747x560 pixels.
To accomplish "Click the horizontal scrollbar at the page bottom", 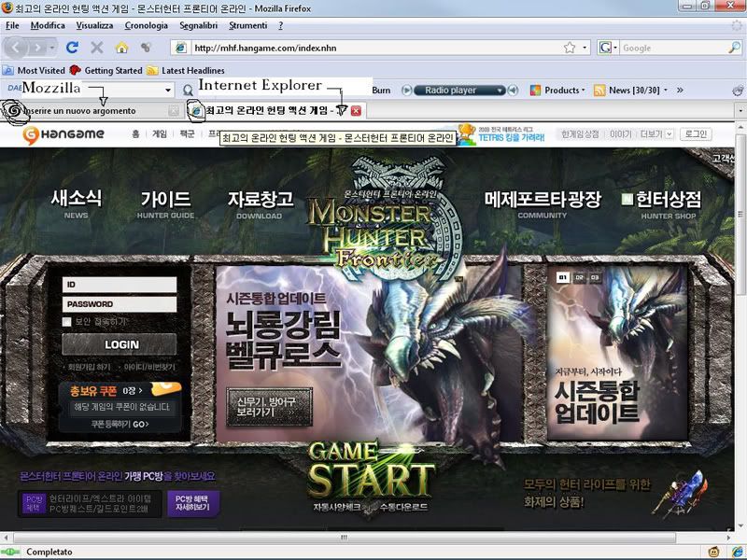I will pyautogui.click(x=344, y=538).
